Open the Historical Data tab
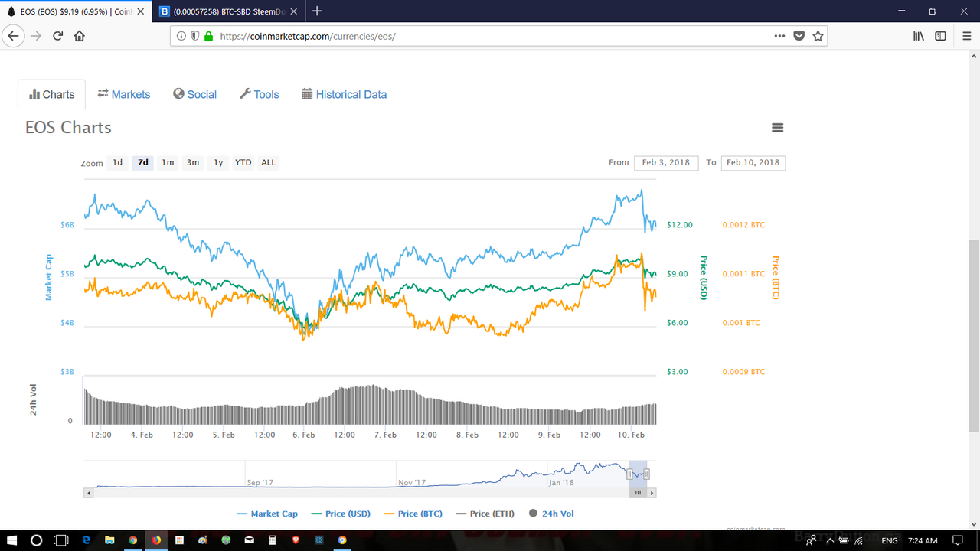The height and width of the screenshot is (551, 980). point(345,94)
